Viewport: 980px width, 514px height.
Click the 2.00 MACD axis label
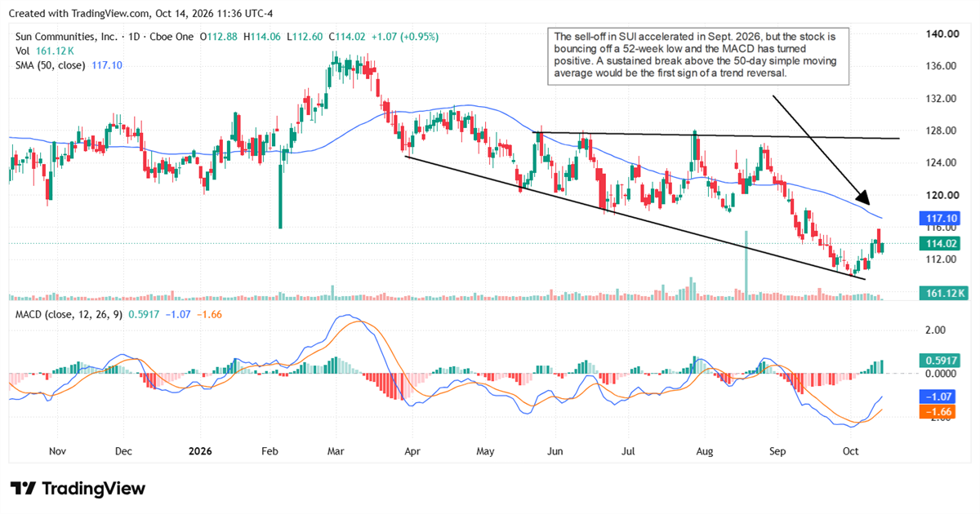(x=936, y=330)
